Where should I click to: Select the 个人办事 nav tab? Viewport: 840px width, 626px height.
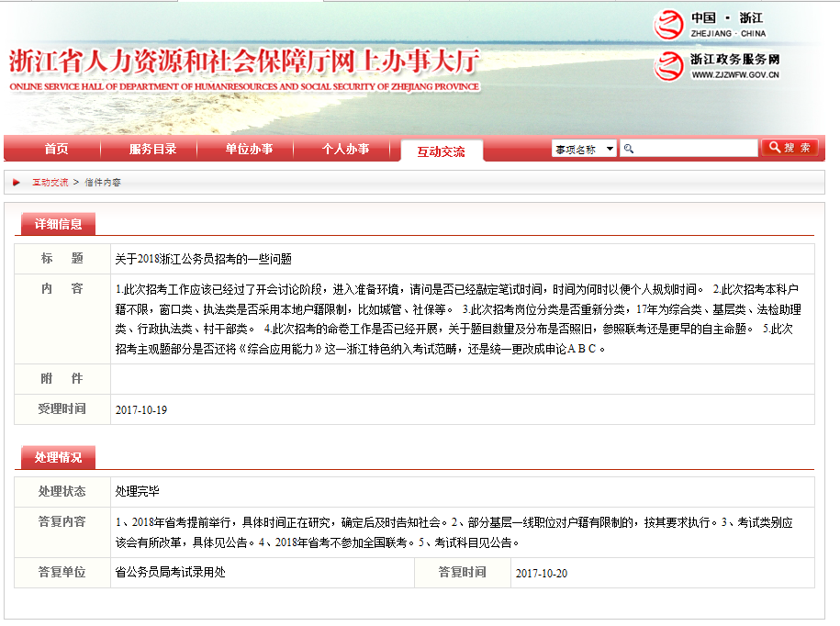click(345, 149)
